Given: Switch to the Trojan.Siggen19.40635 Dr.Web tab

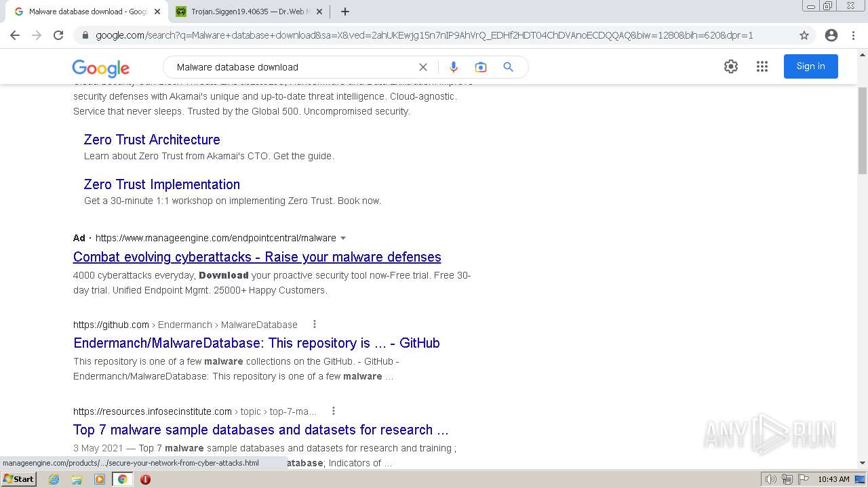Looking at the screenshot, I should tap(250, 12).
